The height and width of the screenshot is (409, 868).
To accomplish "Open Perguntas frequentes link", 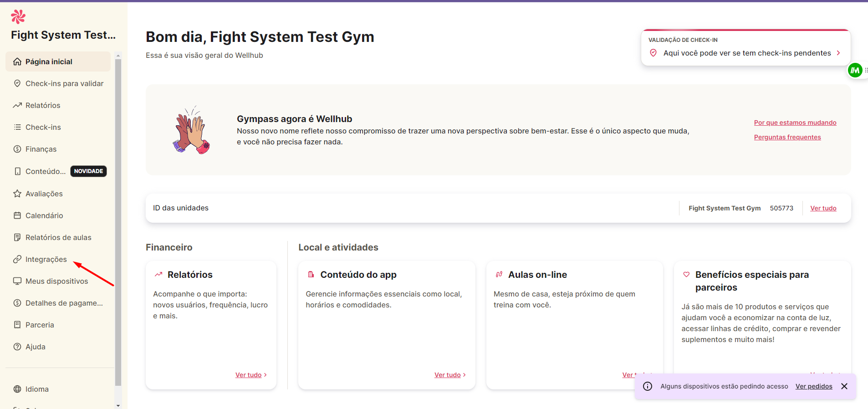I will [787, 137].
